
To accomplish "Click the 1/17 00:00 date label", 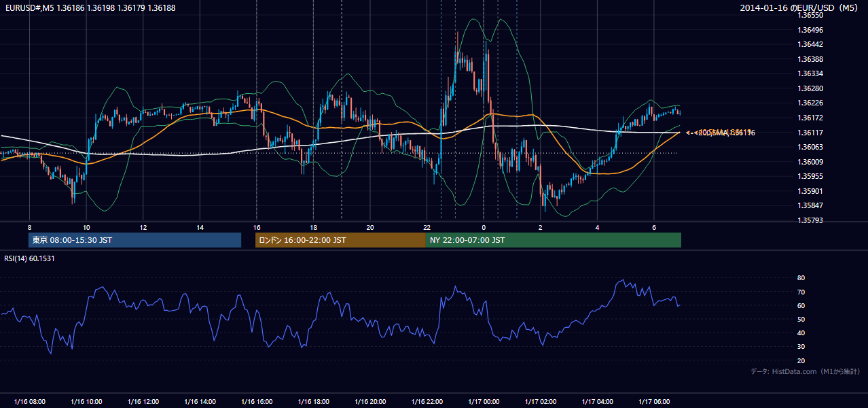I will [484, 402].
